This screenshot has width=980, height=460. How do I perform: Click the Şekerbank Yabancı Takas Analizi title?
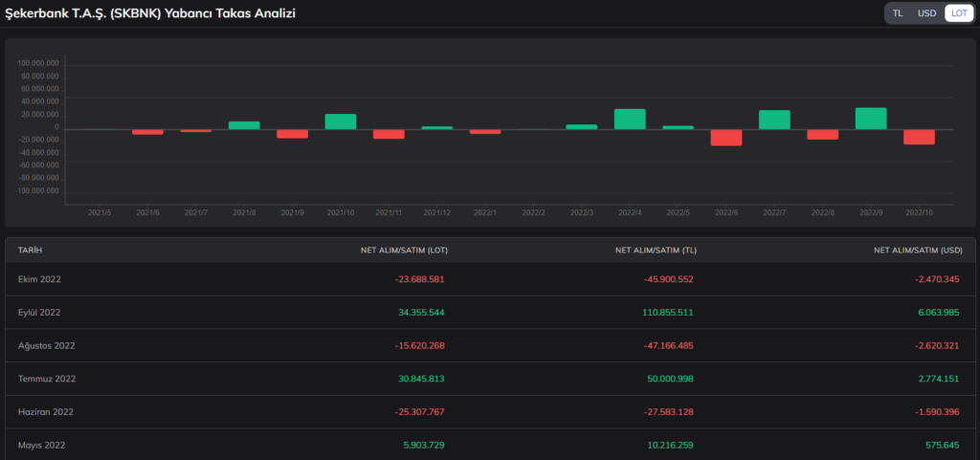coord(150,13)
